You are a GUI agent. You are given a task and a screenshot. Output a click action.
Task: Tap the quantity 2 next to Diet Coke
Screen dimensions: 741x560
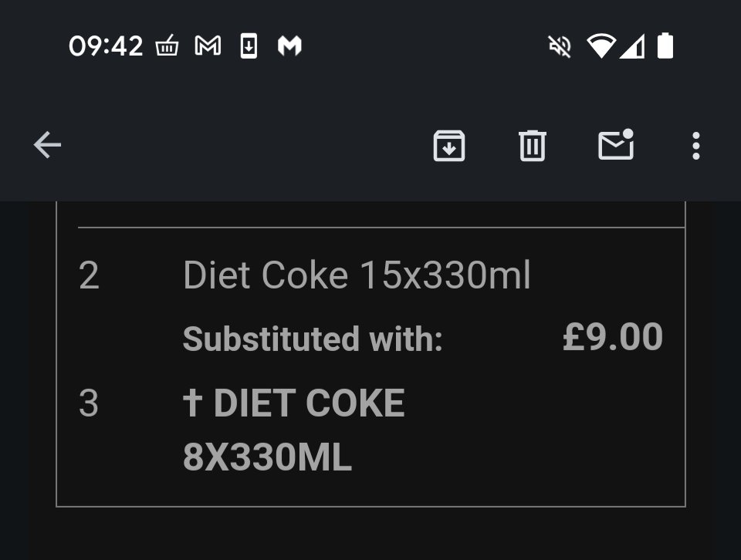89,275
